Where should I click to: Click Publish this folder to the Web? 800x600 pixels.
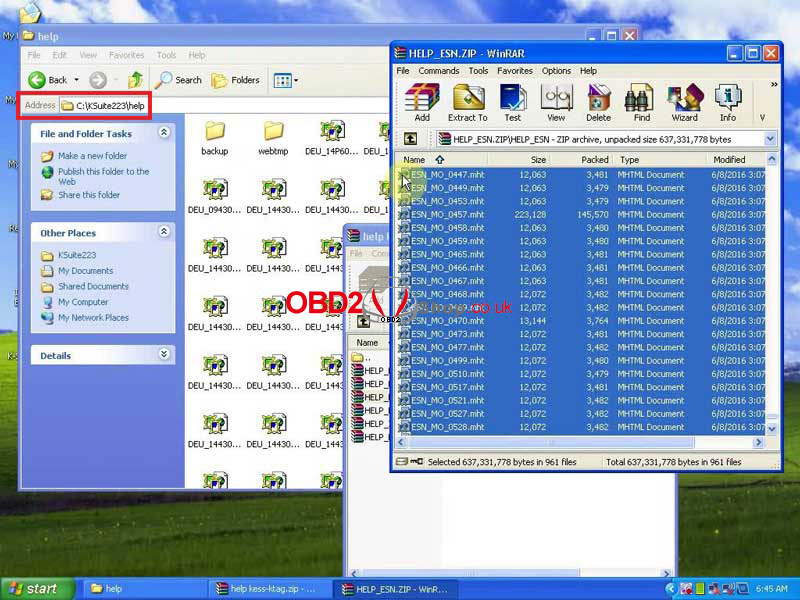click(x=104, y=176)
